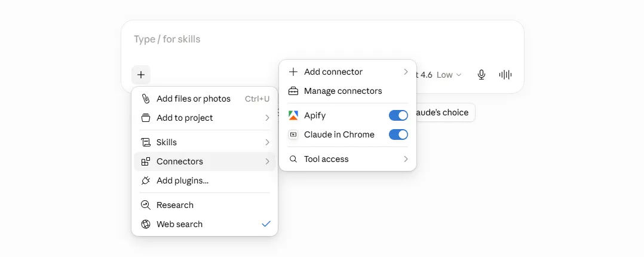Focus the Type / for skills input
Image resolution: width=644 pixels, height=257 pixels.
point(323,39)
